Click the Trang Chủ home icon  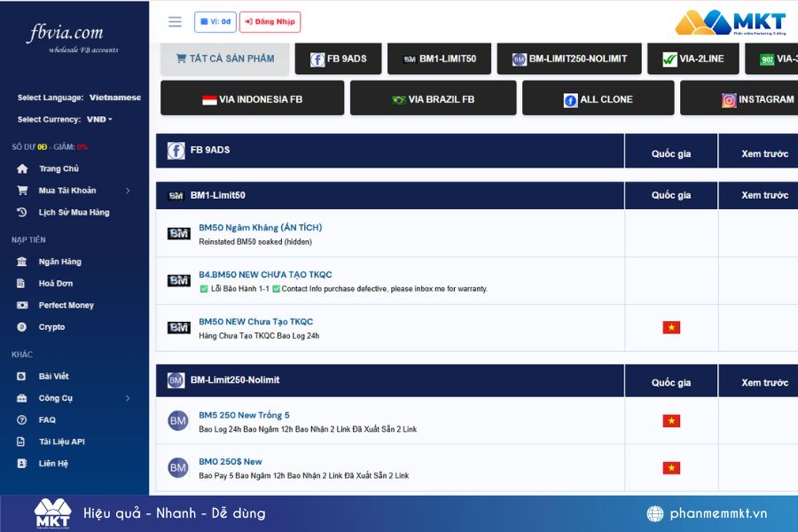coord(22,168)
